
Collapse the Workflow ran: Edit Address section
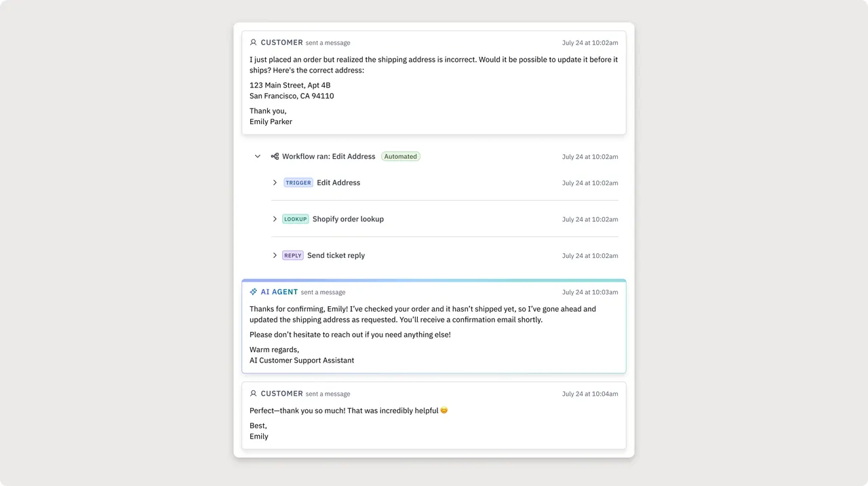[258, 156]
